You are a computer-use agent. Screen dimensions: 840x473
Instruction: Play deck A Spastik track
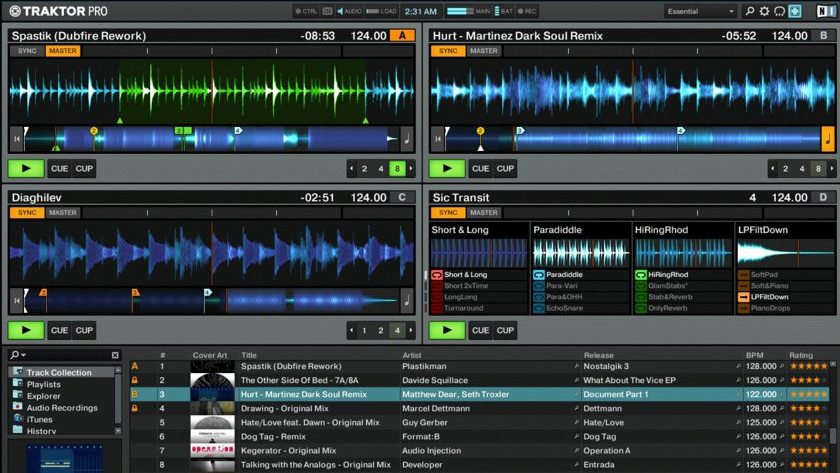click(26, 168)
